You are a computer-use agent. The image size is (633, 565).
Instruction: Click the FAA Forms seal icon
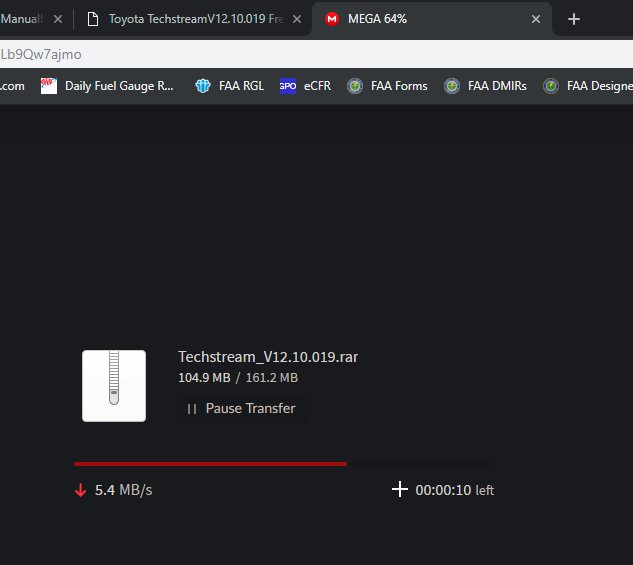click(355, 86)
